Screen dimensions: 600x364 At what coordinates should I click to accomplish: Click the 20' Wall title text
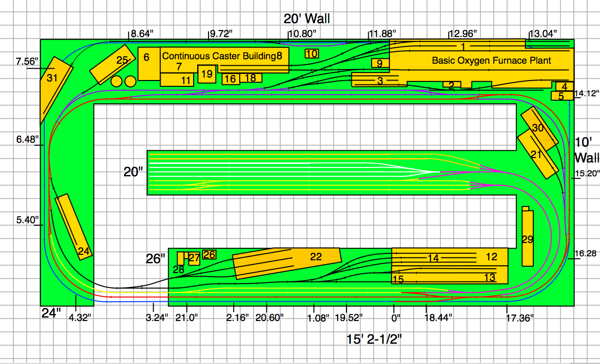point(306,19)
